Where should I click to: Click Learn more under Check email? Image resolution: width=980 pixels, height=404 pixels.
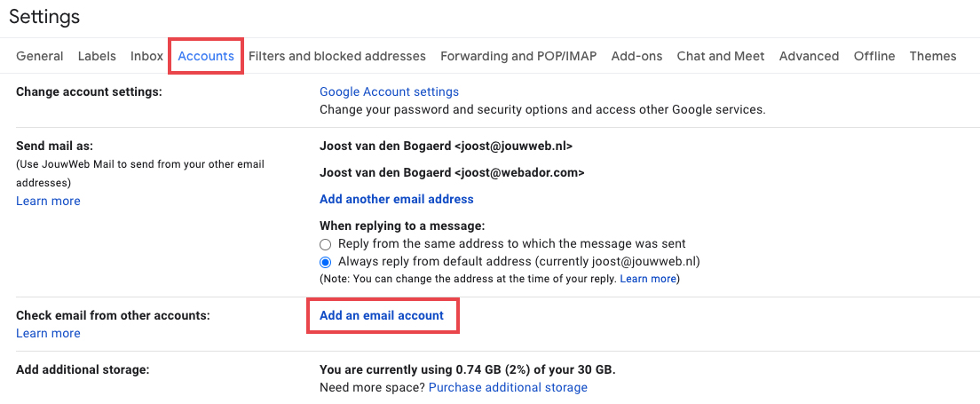(48, 333)
